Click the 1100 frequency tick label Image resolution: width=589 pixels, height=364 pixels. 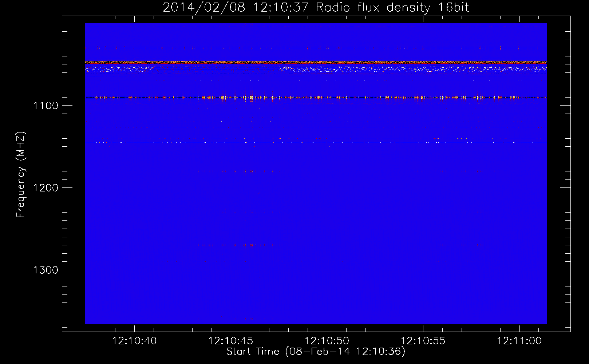tap(46, 106)
